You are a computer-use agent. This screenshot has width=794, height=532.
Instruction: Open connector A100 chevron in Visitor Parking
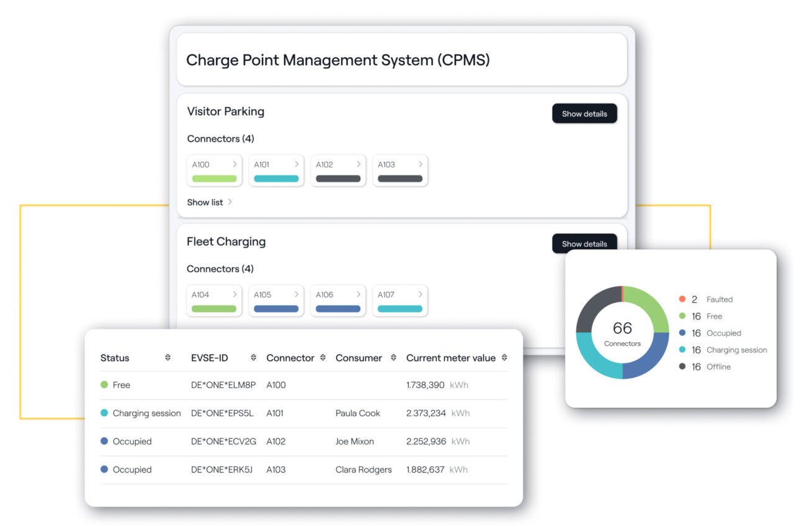(234, 164)
